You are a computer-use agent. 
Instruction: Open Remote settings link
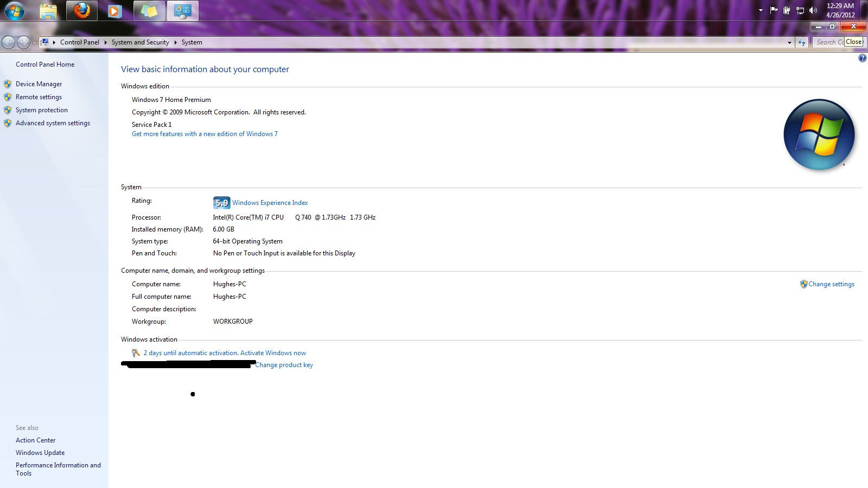(39, 97)
